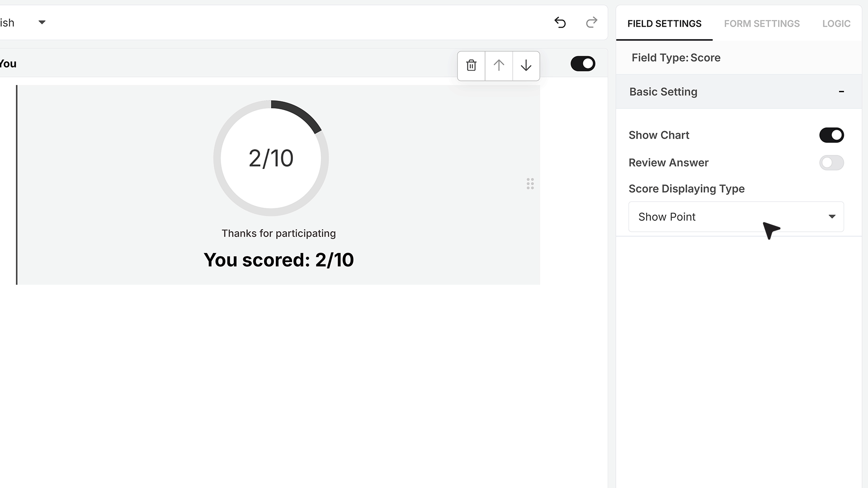Click the undo arrow icon
The height and width of the screenshot is (488, 868).
pyautogui.click(x=560, y=23)
